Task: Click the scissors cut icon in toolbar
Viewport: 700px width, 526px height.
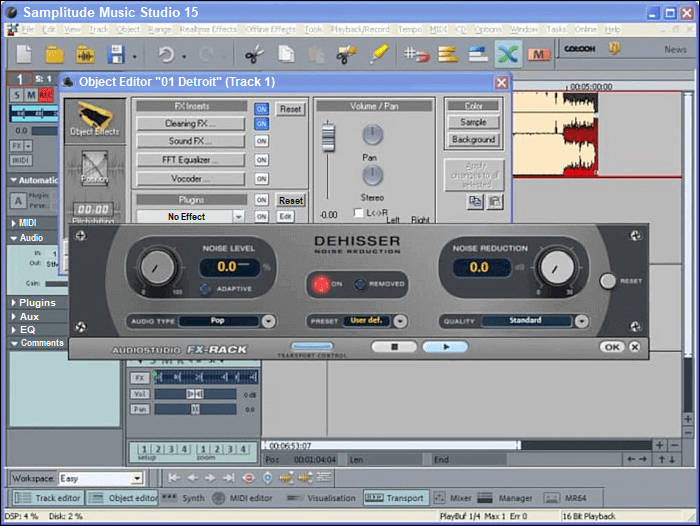Action: [x=253, y=54]
